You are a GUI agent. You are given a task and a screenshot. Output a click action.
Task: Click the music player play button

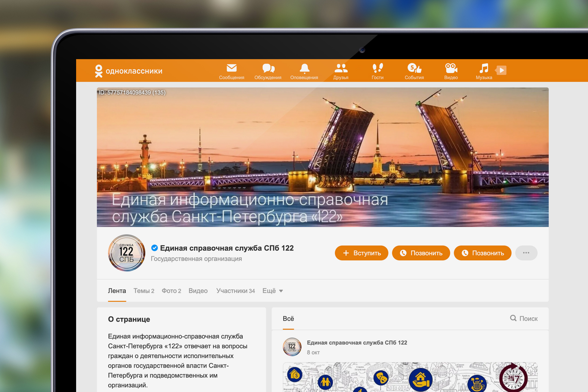(x=501, y=70)
